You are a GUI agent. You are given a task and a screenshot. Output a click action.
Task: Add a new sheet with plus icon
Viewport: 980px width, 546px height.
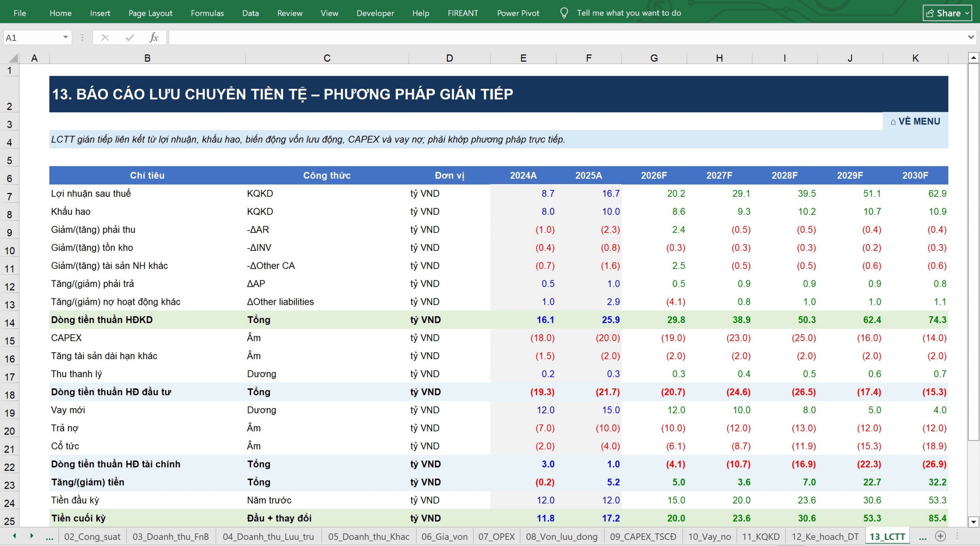tap(941, 536)
